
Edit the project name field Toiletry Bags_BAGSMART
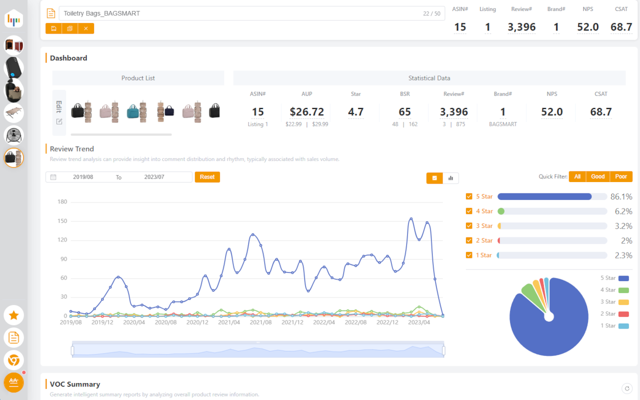click(252, 13)
